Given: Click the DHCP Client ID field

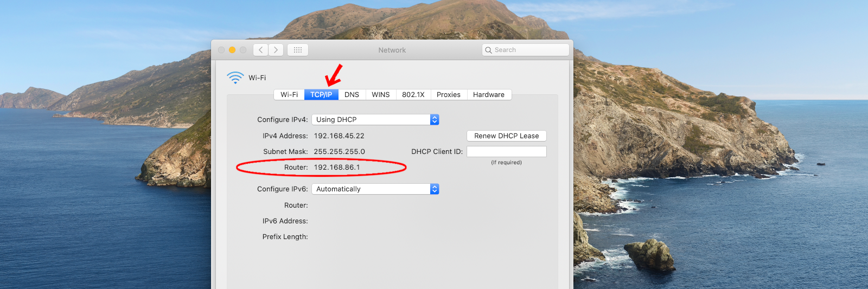Looking at the screenshot, I should pyautogui.click(x=507, y=151).
